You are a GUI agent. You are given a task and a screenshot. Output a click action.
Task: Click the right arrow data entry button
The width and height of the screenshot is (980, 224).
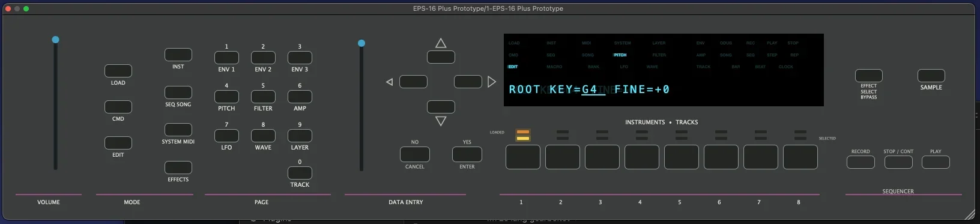point(468,82)
